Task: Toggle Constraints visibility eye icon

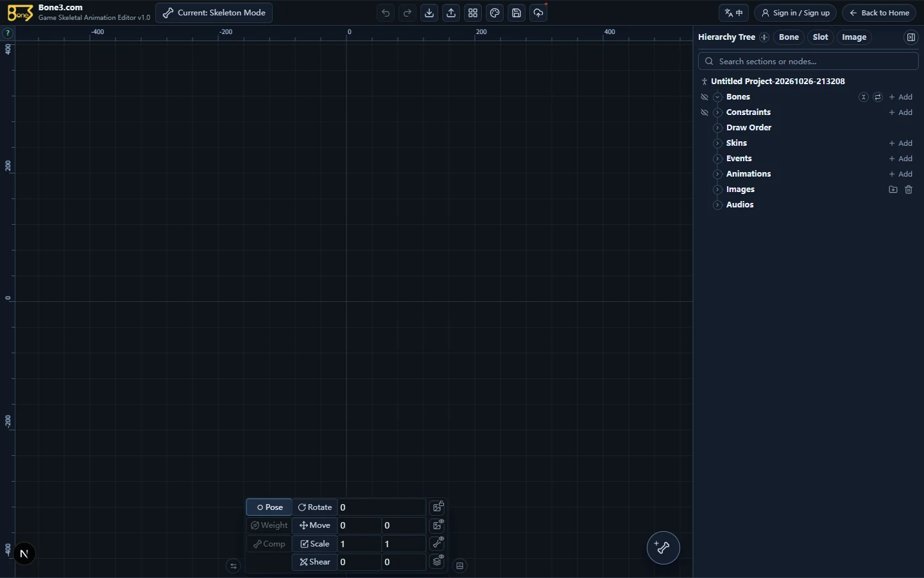Action: [x=705, y=112]
